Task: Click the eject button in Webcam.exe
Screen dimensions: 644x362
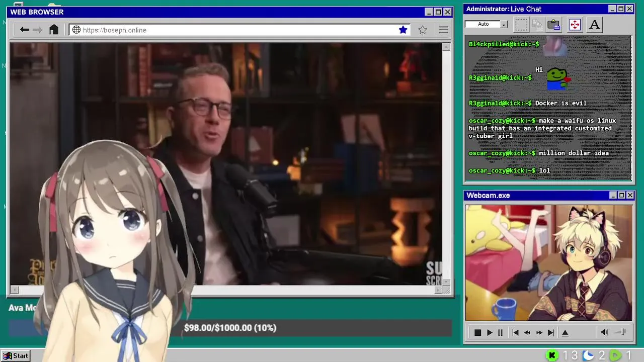Action: (565, 332)
